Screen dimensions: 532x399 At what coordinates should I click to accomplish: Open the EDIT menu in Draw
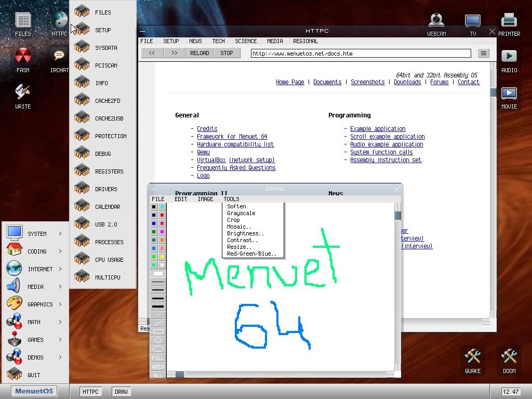coord(181,199)
